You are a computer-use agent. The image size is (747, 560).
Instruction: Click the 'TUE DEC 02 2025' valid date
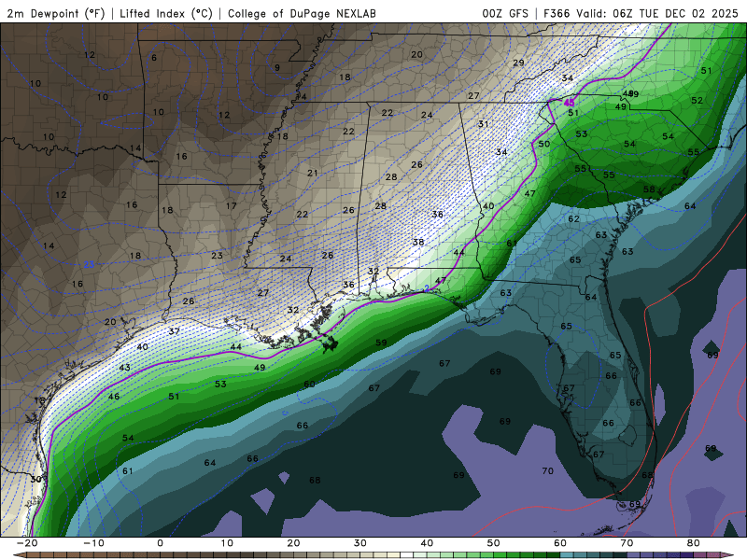coord(688,13)
